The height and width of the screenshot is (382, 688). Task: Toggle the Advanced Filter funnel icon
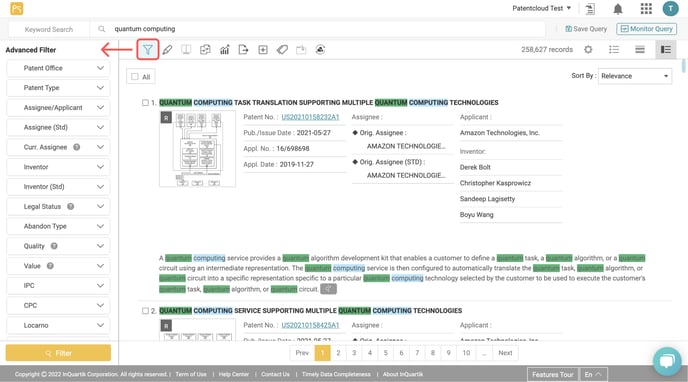(148, 50)
